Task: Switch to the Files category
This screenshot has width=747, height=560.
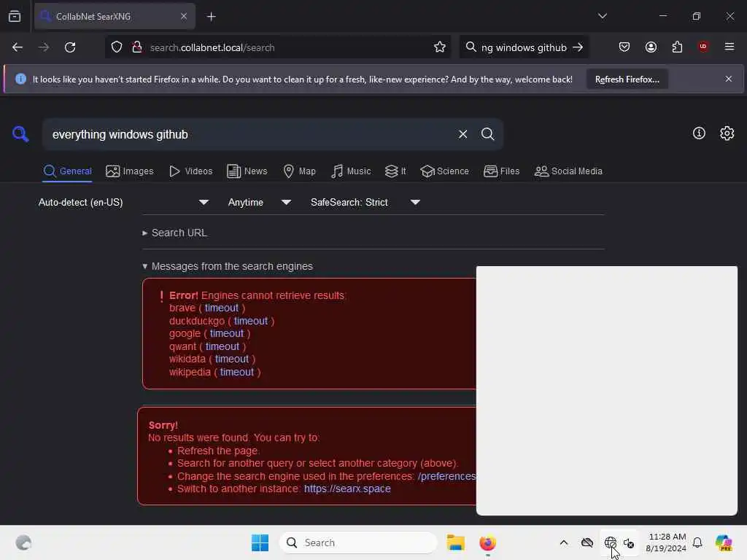Action: (501, 171)
